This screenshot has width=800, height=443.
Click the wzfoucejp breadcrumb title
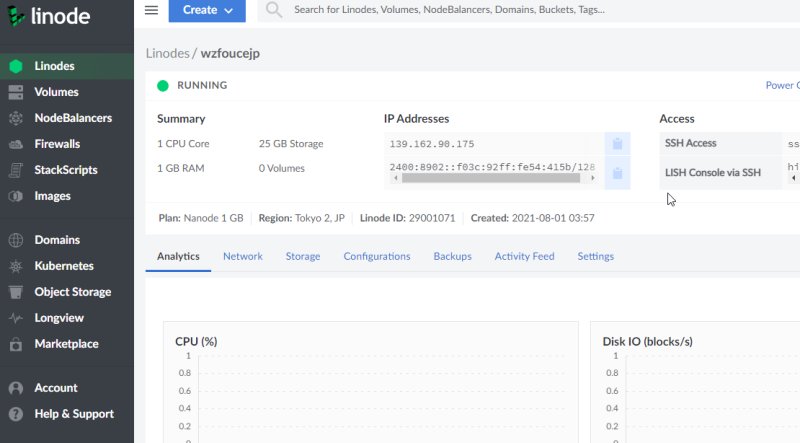[230, 54]
